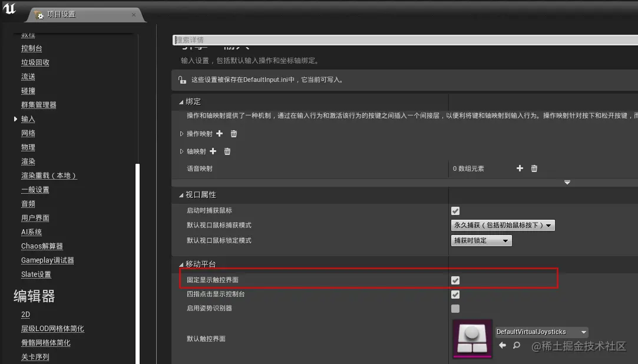Toggle 启动时捕获鼠标 checkbox
The height and width of the screenshot is (364, 638).
pyautogui.click(x=455, y=211)
